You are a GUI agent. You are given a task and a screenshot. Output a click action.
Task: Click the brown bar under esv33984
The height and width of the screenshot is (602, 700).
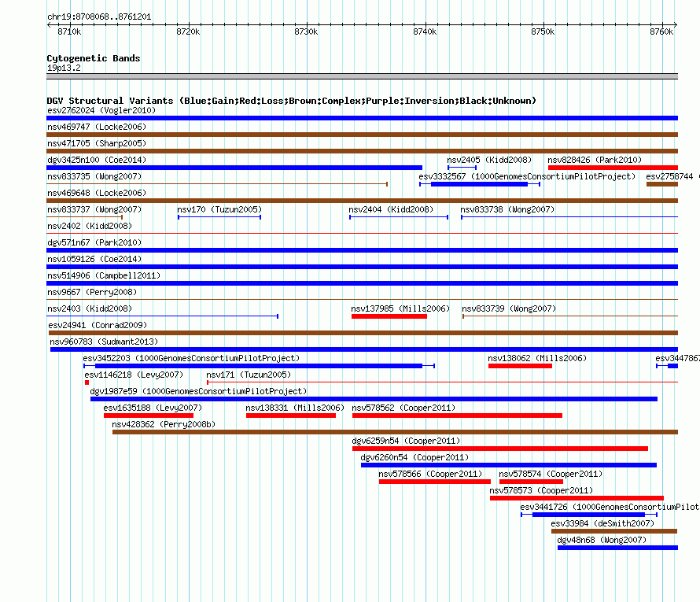614,531
